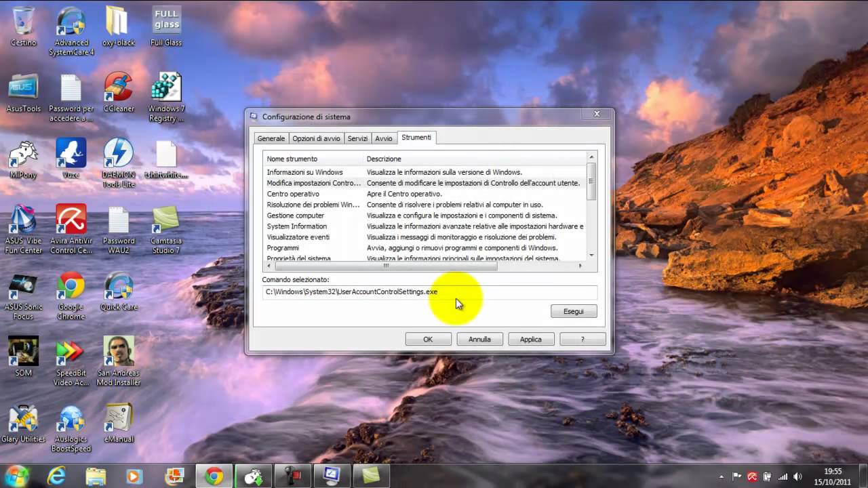Click the Avira tray icon

tap(752, 476)
